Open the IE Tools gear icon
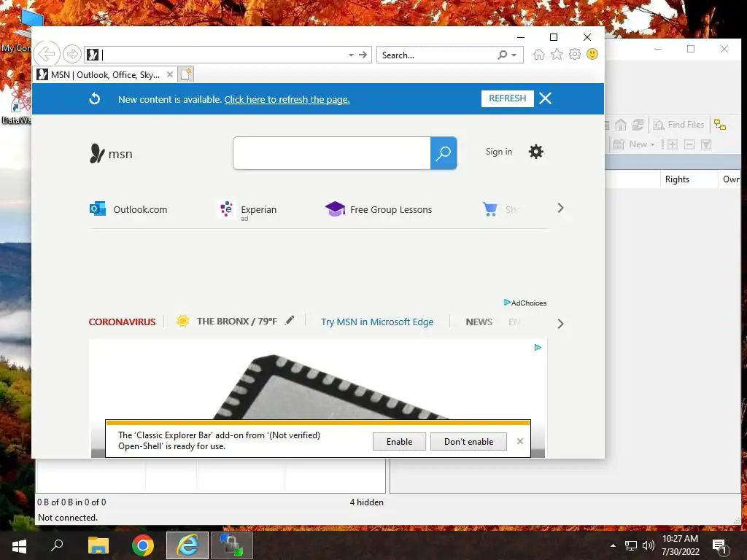Screen dimensions: 747x560 point(575,54)
